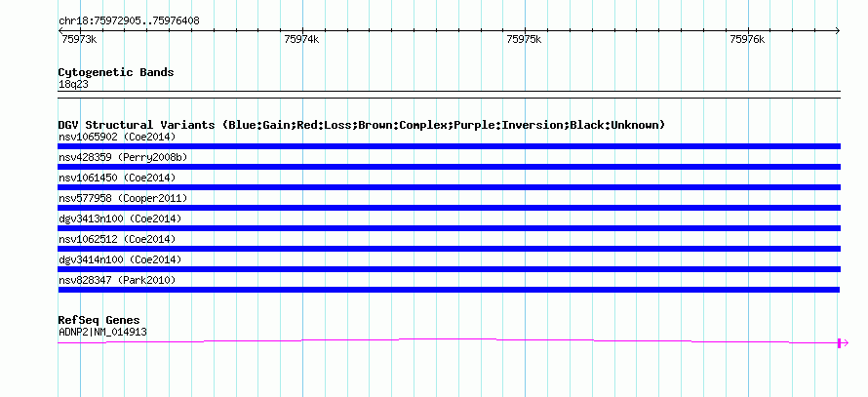Click the ruler's left arrowhead
Image resolution: width=868 pixels, height=397 pixels.
[x=60, y=30]
